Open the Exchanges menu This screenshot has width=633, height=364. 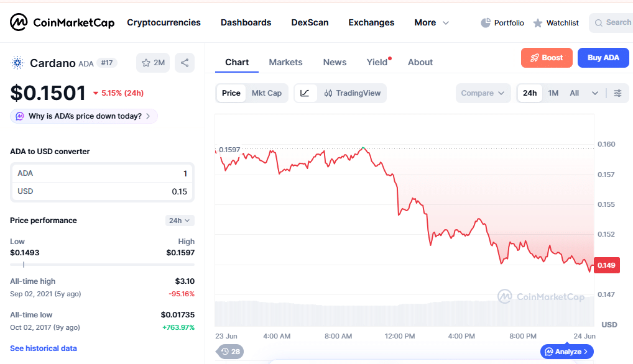(371, 22)
